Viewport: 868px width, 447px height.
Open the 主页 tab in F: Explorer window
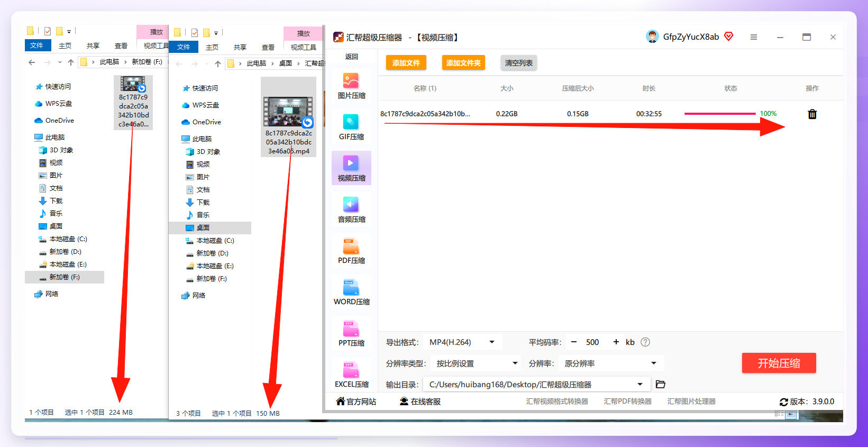coord(65,46)
